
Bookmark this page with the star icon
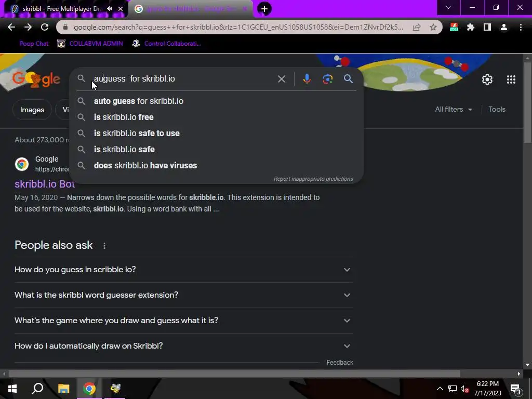click(x=433, y=27)
